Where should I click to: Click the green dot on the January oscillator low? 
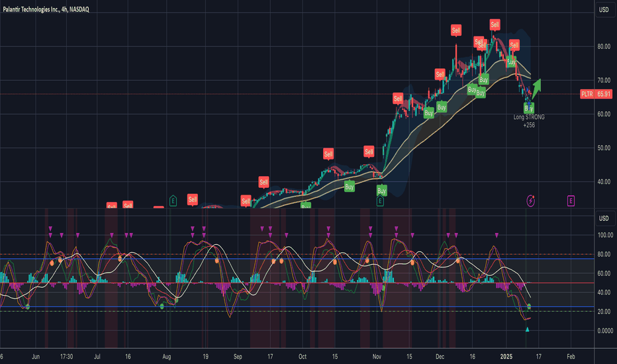click(x=529, y=306)
